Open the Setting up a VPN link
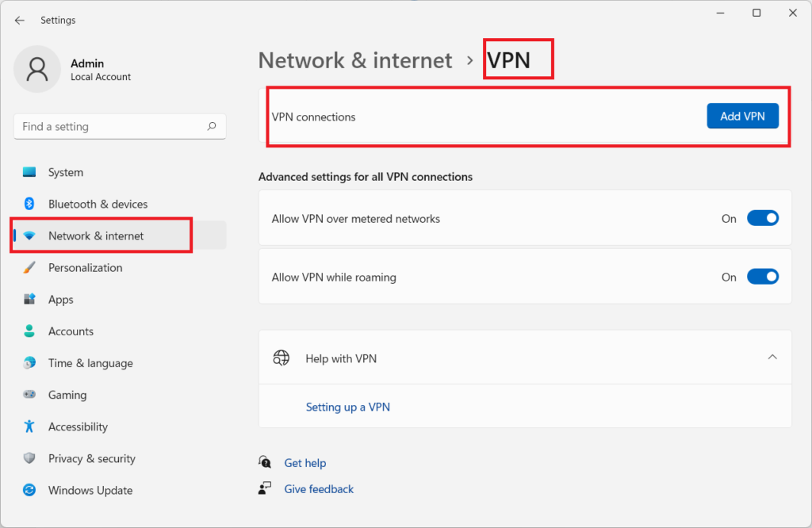This screenshot has height=528, width=812. click(x=348, y=407)
